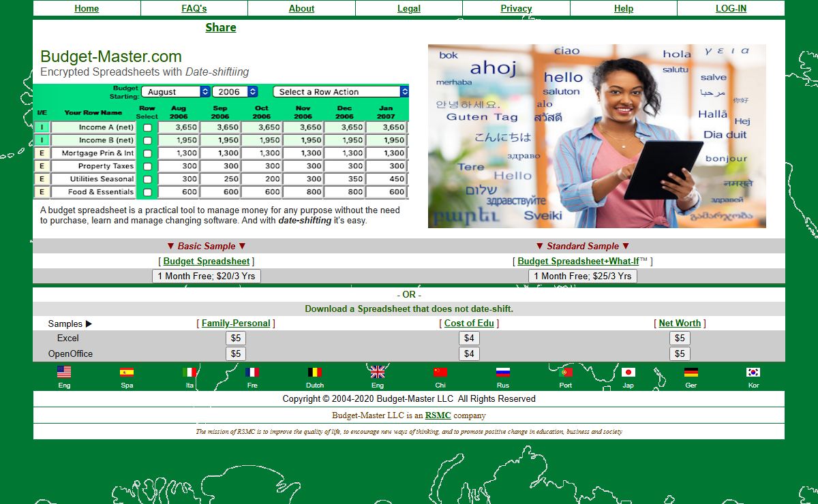Click the multilingual greetings banner image
The height and width of the screenshot is (504, 818).
(x=597, y=136)
